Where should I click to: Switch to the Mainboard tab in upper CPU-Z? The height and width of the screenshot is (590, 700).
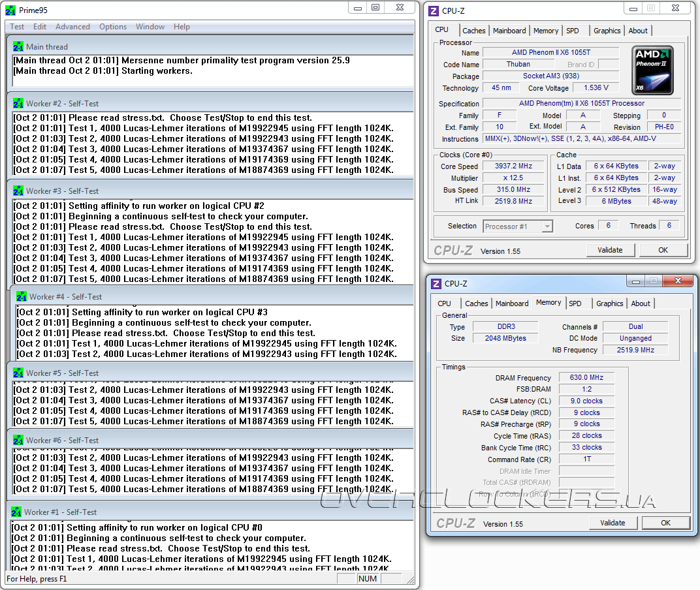point(509,31)
